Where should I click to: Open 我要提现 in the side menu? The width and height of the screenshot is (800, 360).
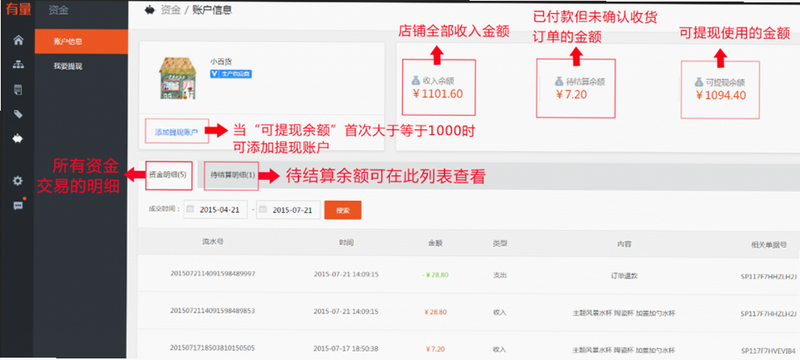click(x=68, y=66)
